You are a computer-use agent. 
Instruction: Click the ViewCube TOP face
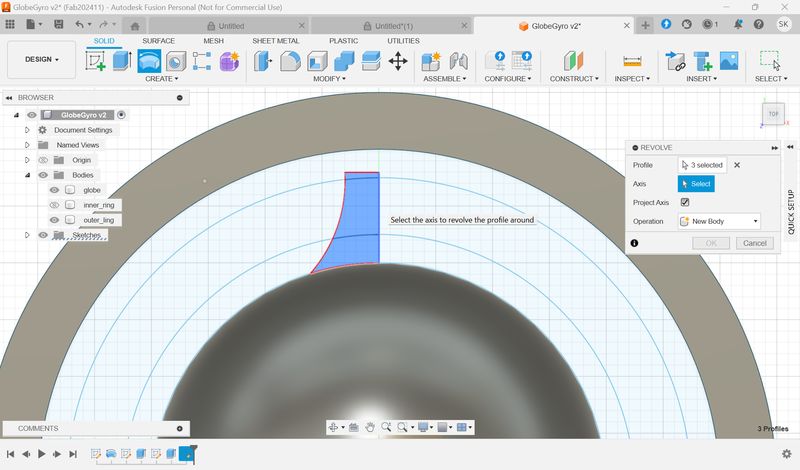[773, 114]
